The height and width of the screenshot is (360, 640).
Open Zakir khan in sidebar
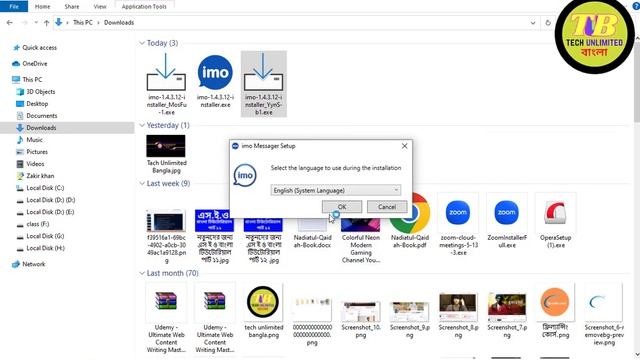(40, 176)
